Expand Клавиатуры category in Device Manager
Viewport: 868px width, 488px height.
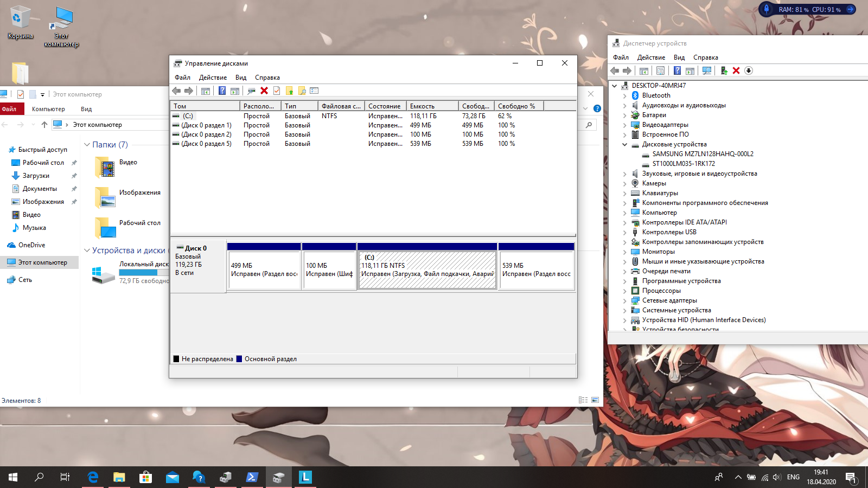tap(624, 193)
